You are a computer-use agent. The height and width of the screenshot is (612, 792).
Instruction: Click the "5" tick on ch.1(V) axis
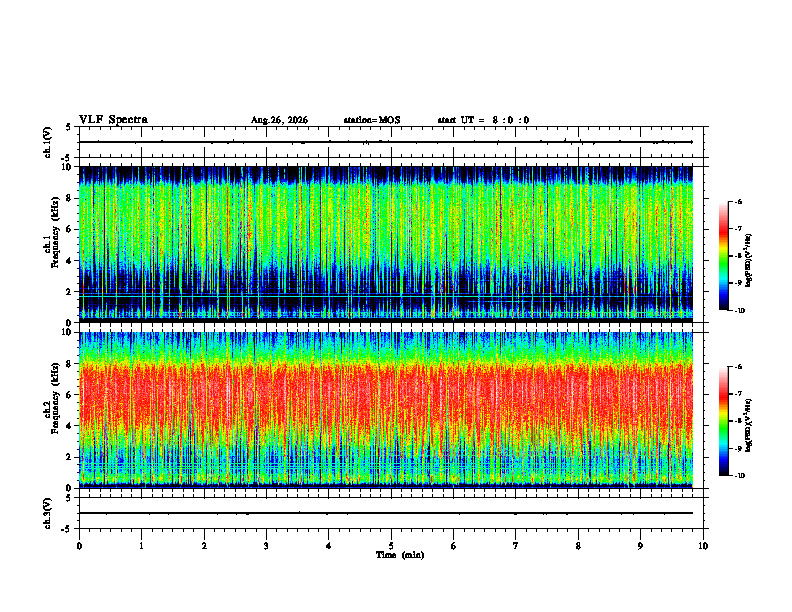[x=68, y=127]
